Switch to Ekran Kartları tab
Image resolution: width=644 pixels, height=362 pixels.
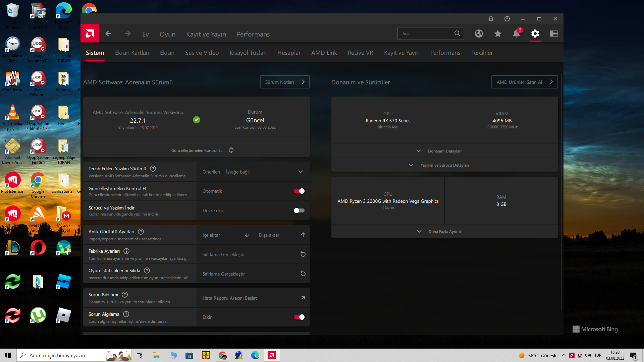(132, 53)
